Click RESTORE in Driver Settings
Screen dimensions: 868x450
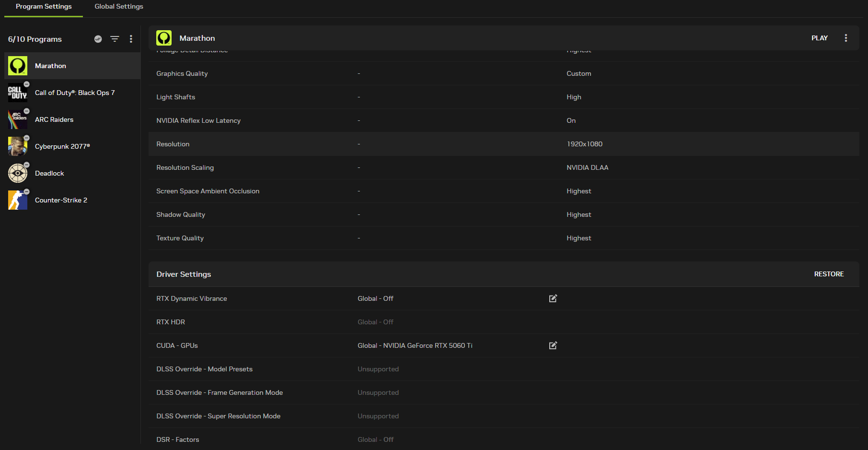pyautogui.click(x=828, y=274)
